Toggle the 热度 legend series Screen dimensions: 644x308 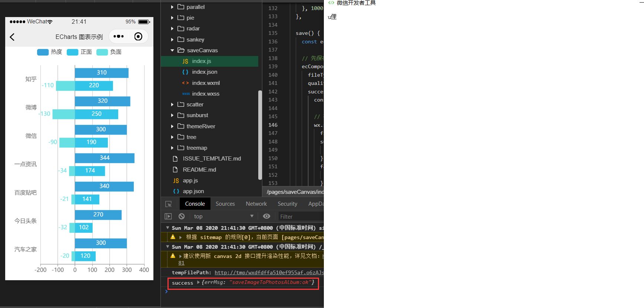pyautogui.click(x=50, y=52)
